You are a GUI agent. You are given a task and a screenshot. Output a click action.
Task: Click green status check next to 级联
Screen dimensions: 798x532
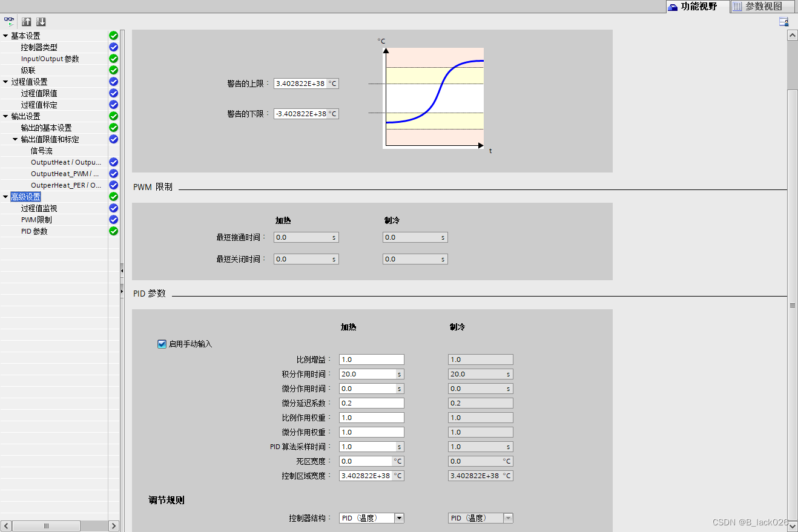(113, 70)
